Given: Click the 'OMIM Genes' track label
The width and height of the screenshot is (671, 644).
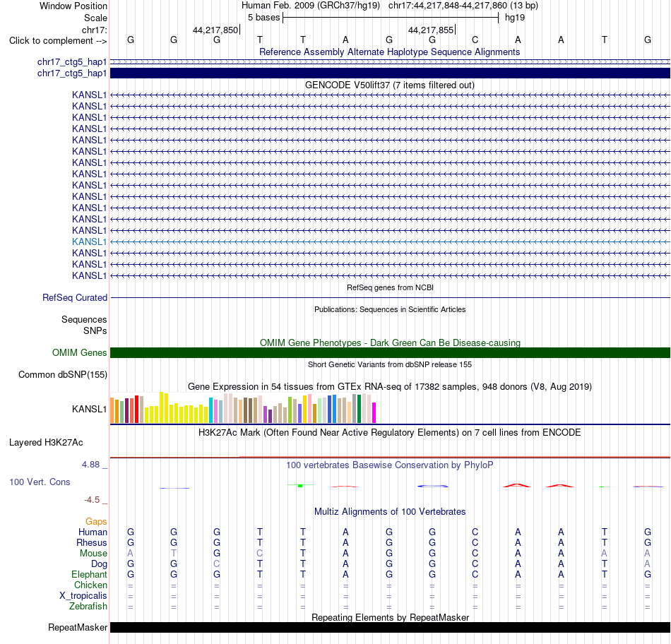Looking at the screenshot, I should [x=80, y=352].
